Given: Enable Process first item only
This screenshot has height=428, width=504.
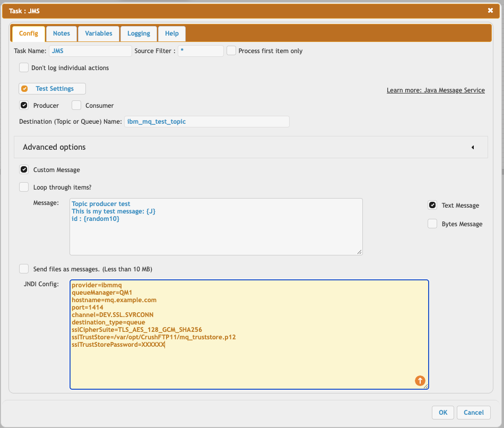Looking at the screenshot, I should click(231, 51).
